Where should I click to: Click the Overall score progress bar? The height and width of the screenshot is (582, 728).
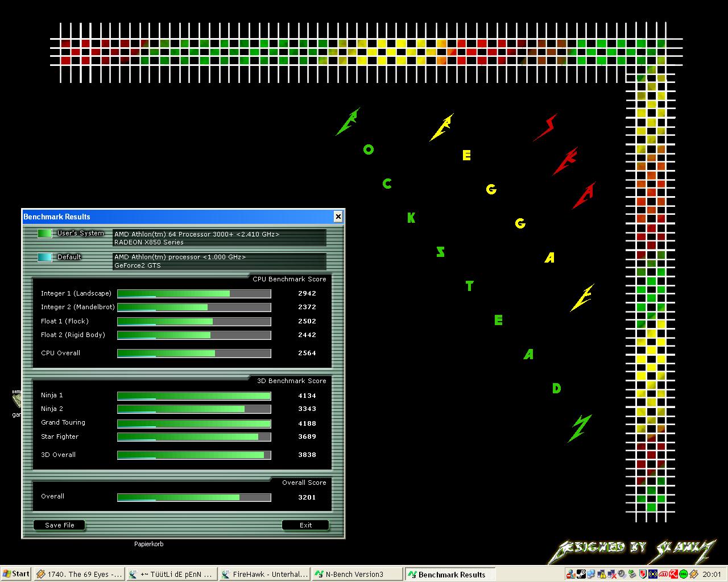(194, 497)
